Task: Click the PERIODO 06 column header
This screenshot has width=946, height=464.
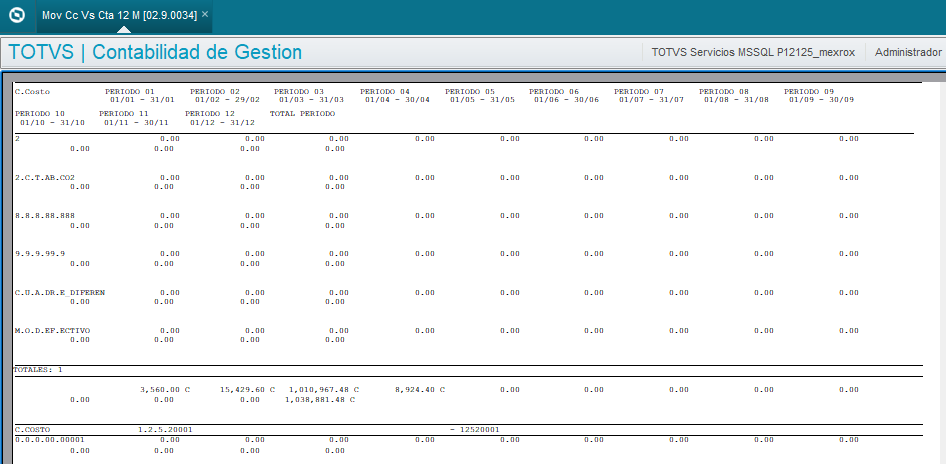Action: pyautogui.click(x=554, y=92)
